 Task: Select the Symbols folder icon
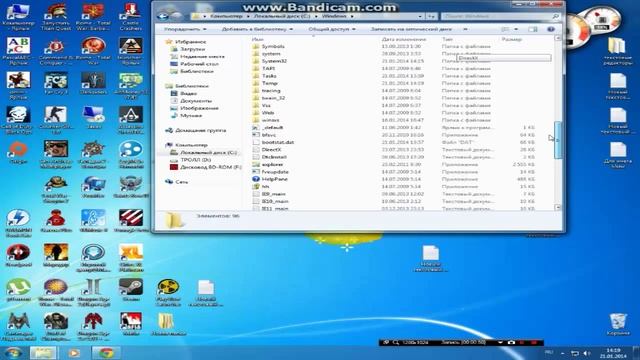click(256, 47)
